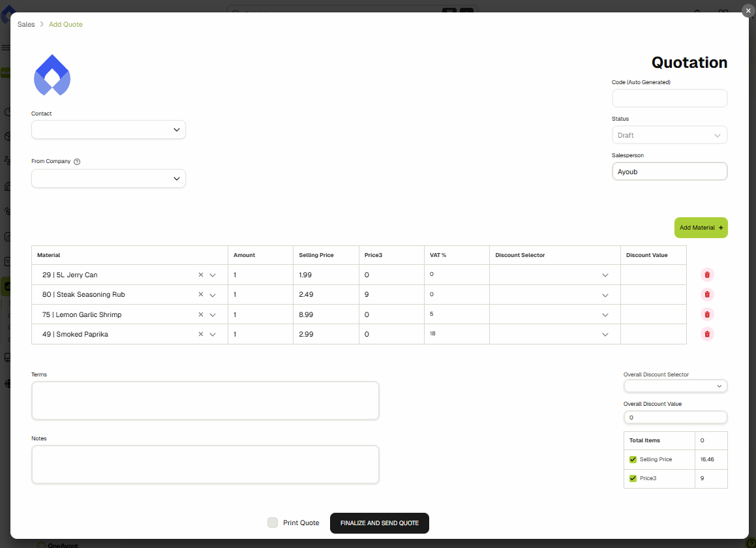Expand the From Company dropdown

[x=108, y=179]
